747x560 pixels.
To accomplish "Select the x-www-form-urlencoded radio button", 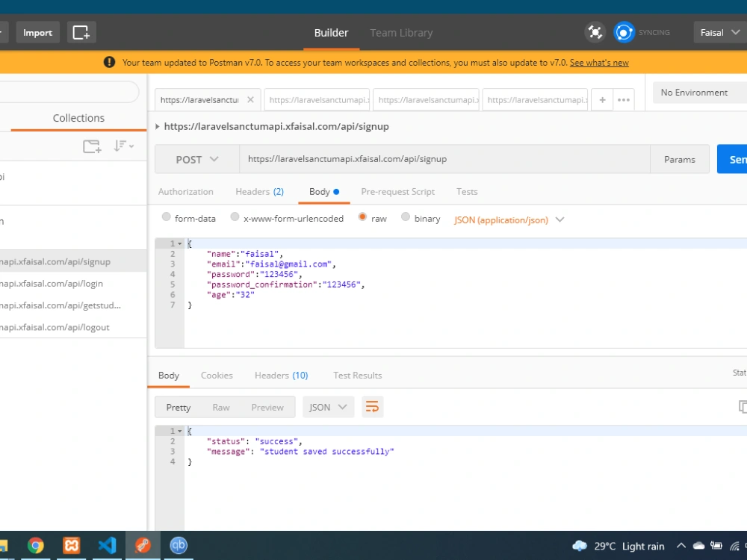I will [235, 217].
